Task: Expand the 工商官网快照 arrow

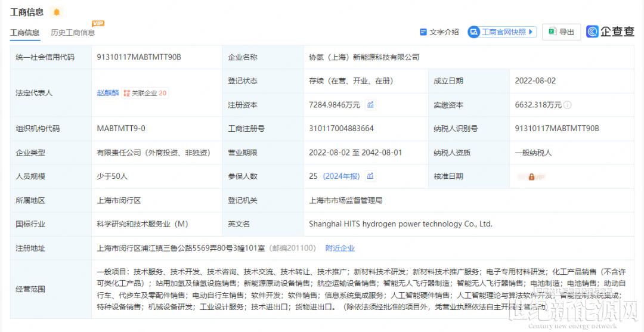Action: click(531, 32)
